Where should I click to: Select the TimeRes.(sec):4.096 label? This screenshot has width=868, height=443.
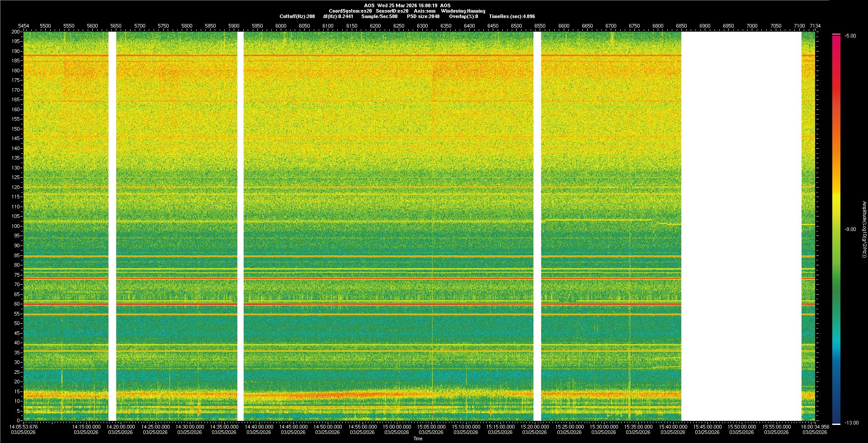511,16
